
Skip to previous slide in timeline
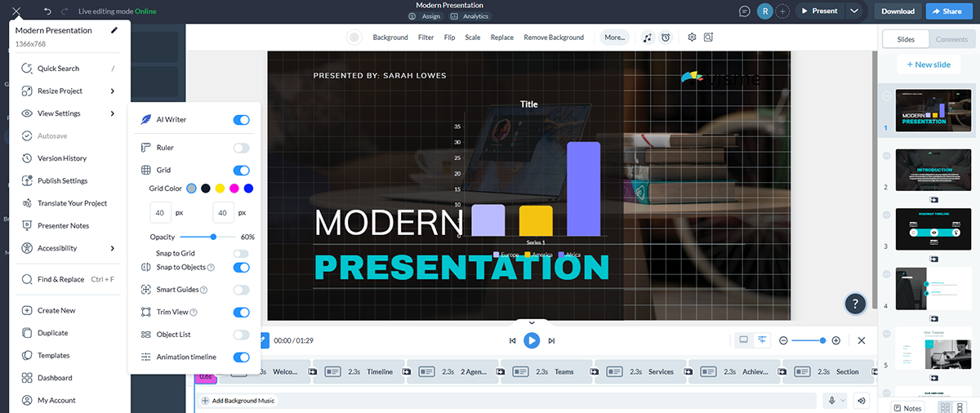(x=512, y=340)
